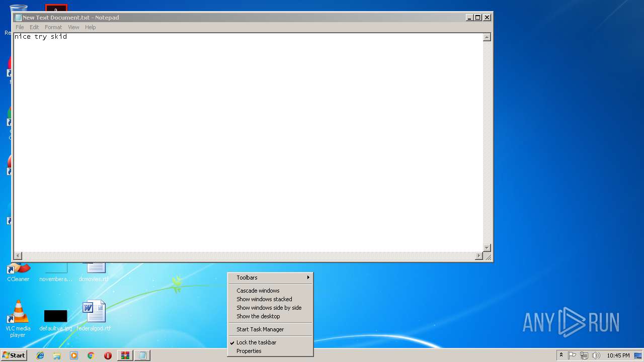Open the Start menu
Screen dimensions: 644x362
[14, 355]
